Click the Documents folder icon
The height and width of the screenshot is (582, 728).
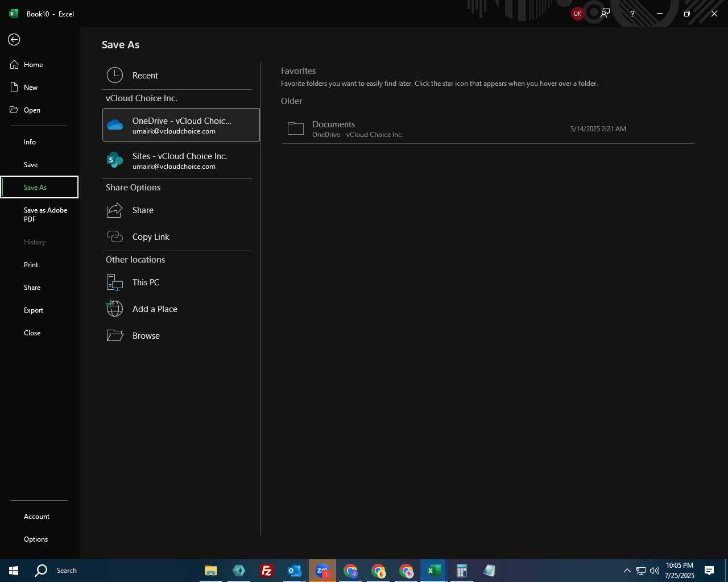pos(296,129)
